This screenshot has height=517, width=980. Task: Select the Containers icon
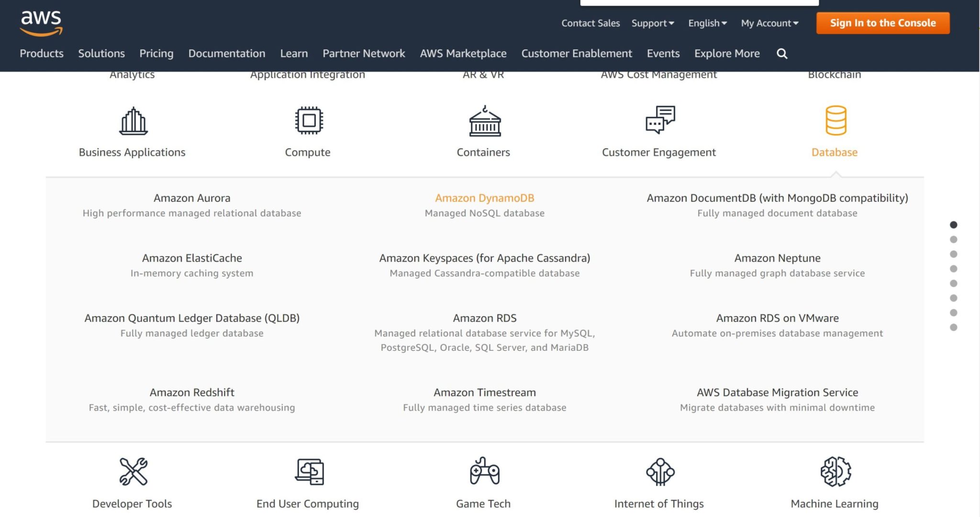coord(485,121)
